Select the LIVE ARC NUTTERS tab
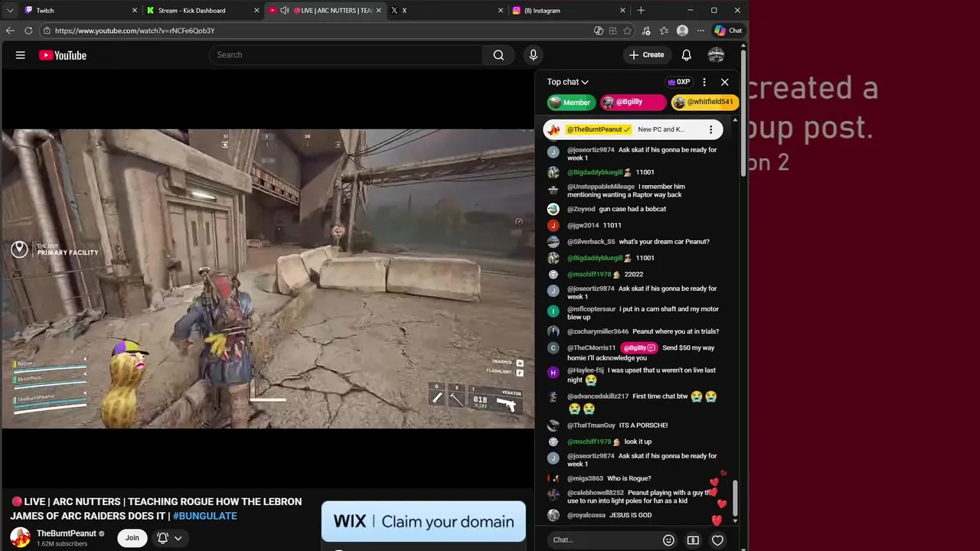 pyautogui.click(x=325, y=11)
